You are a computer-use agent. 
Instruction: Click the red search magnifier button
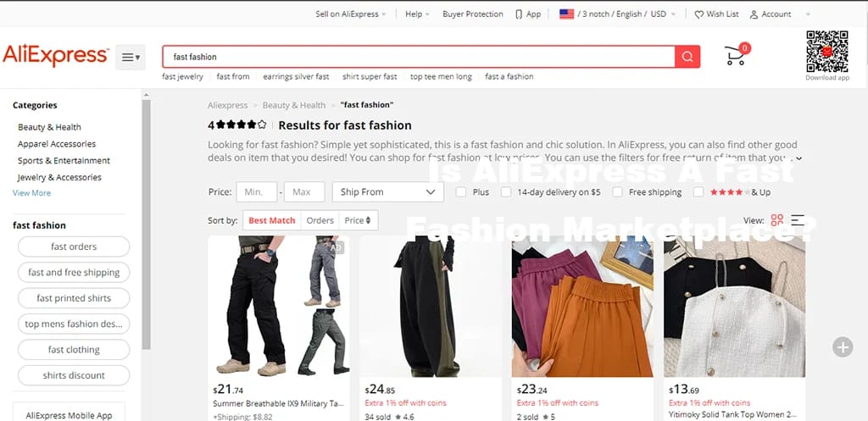[x=687, y=57]
